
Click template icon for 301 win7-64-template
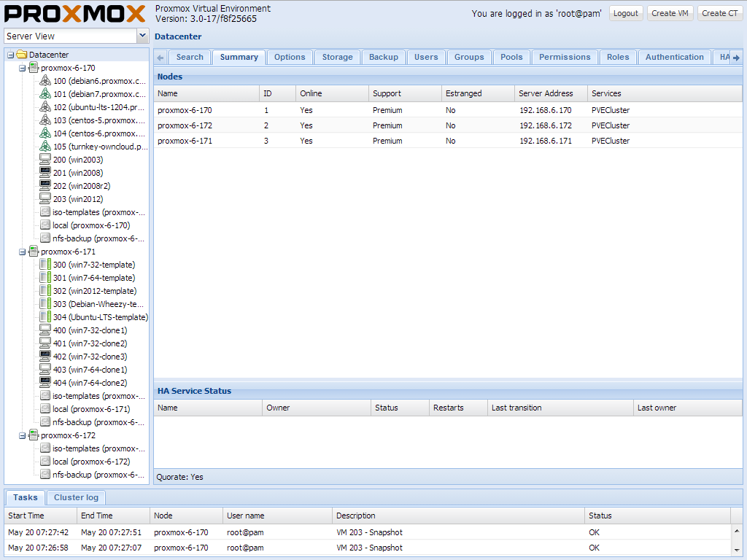pyautogui.click(x=45, y=277)
